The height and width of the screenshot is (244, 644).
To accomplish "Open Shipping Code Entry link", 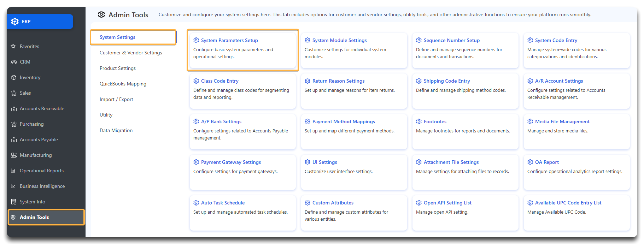I will pyautogui.click(x=447, y=81).
